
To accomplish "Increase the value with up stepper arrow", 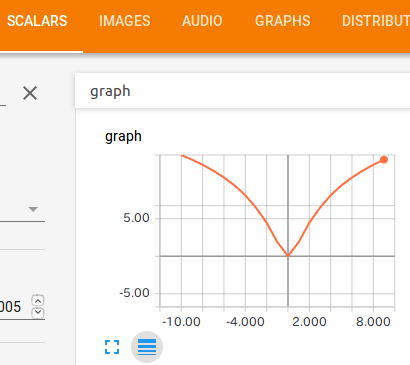I will (x=38, y=301).
